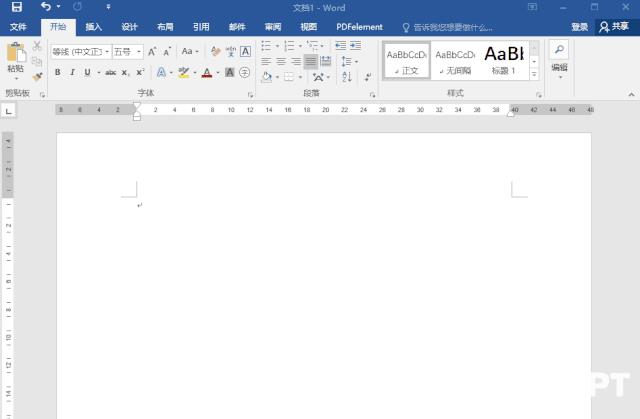Screen dimensions: 640x419
Task: Toggle Strikethrough abc formatting
Action: (x=111, y=73)
